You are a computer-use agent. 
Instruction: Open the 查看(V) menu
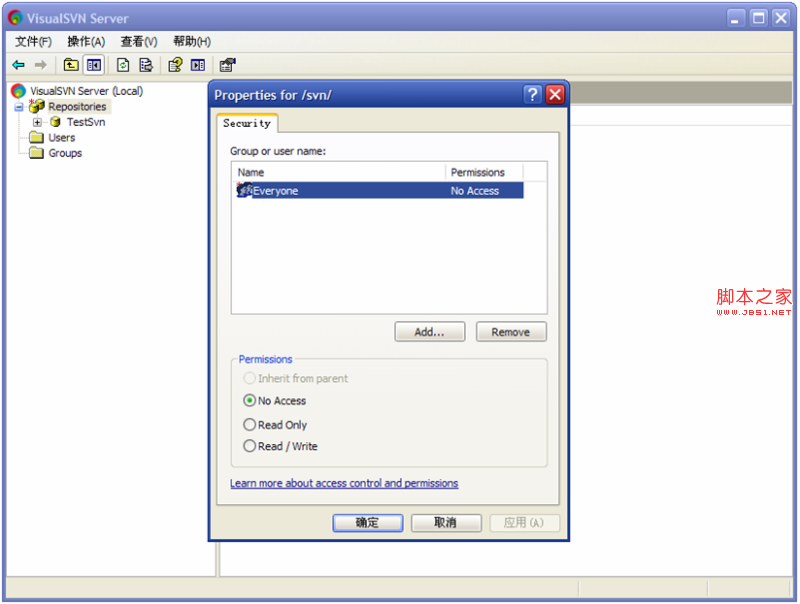[x=139, y=41]
